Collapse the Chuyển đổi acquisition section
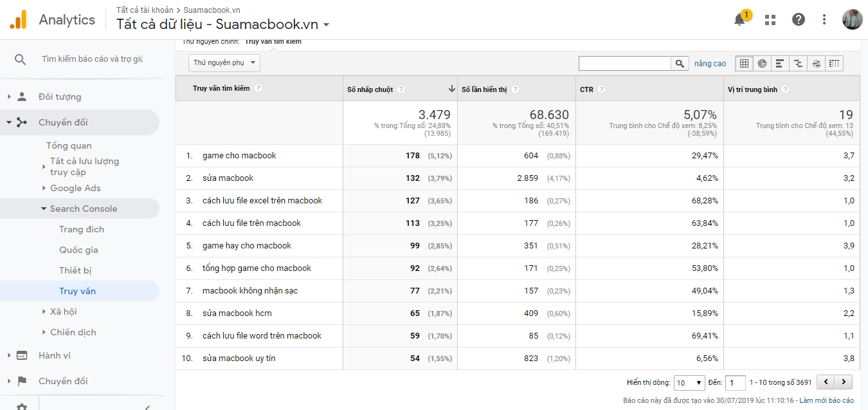868x410 pixels. click(x=9, y=122)
